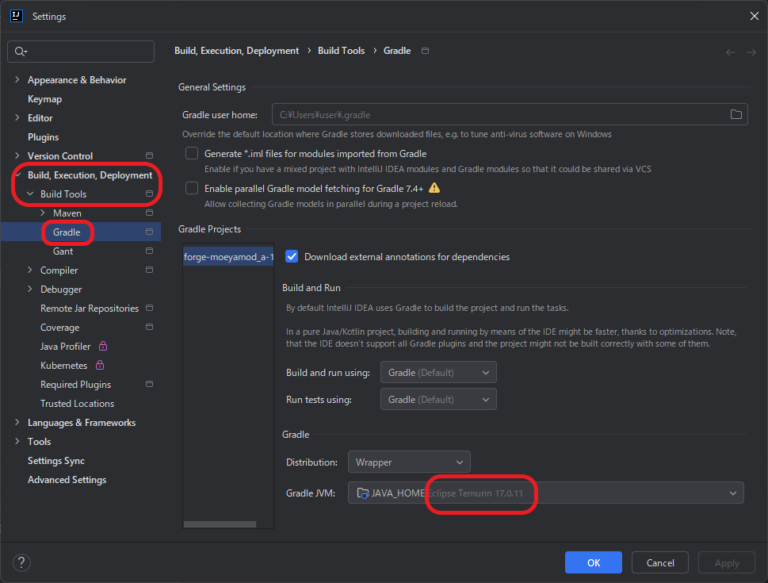Click the project settings icon next to Gradle breadcrumb
The image size is (768, 583).
pos(426,51)
